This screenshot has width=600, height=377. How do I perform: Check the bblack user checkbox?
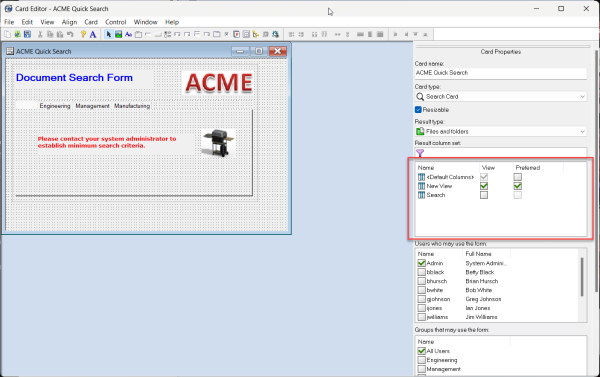point(422,272)
